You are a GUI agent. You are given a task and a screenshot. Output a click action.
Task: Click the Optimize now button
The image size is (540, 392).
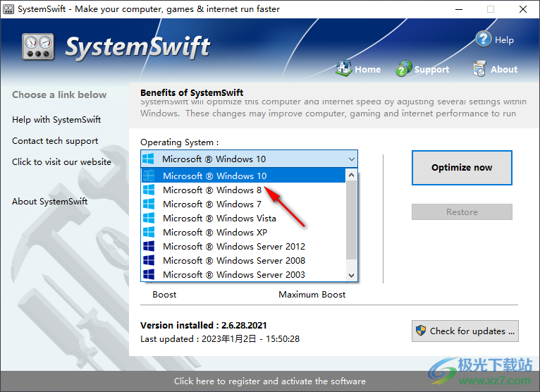[x=462, y=167]
